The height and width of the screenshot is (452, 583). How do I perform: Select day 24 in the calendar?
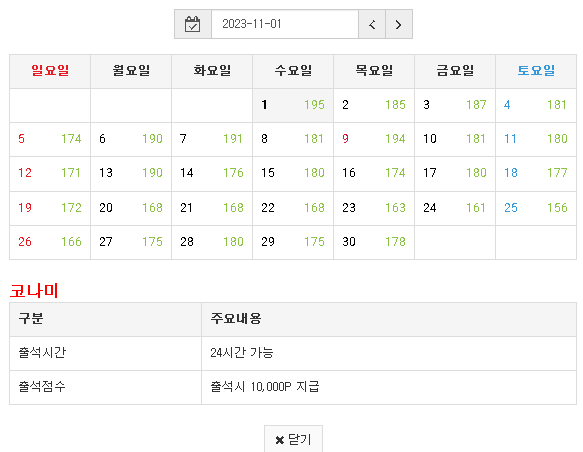click(430, 208)
